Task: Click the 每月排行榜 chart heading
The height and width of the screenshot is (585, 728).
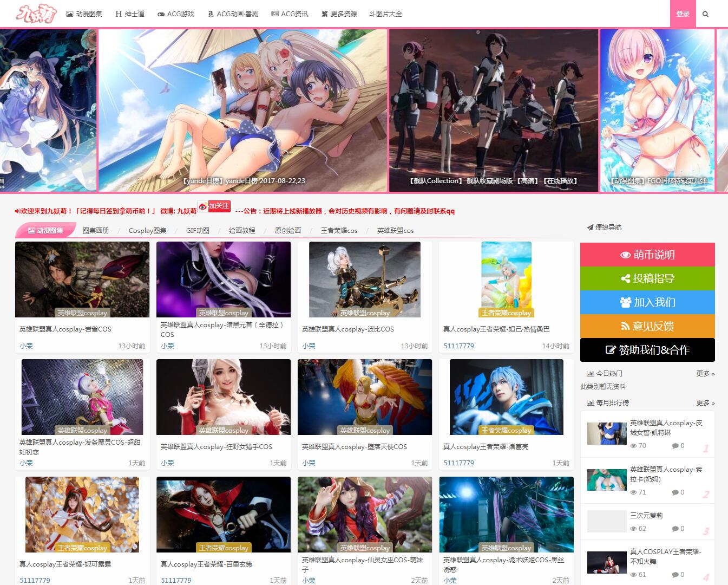Action: (608, 403)
